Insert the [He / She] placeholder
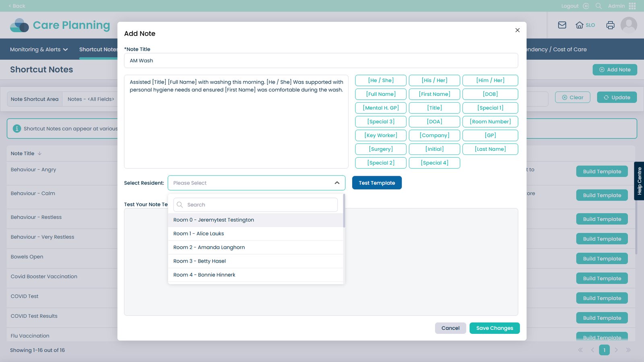 point(381,80)
